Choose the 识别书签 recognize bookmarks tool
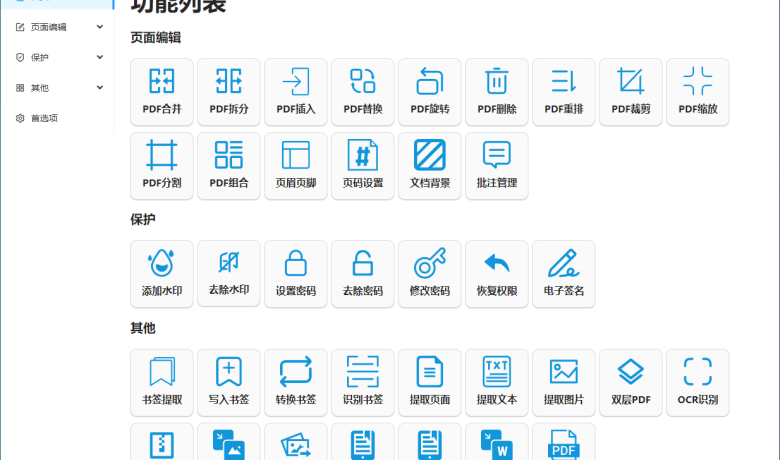 (x=363, y=382)
